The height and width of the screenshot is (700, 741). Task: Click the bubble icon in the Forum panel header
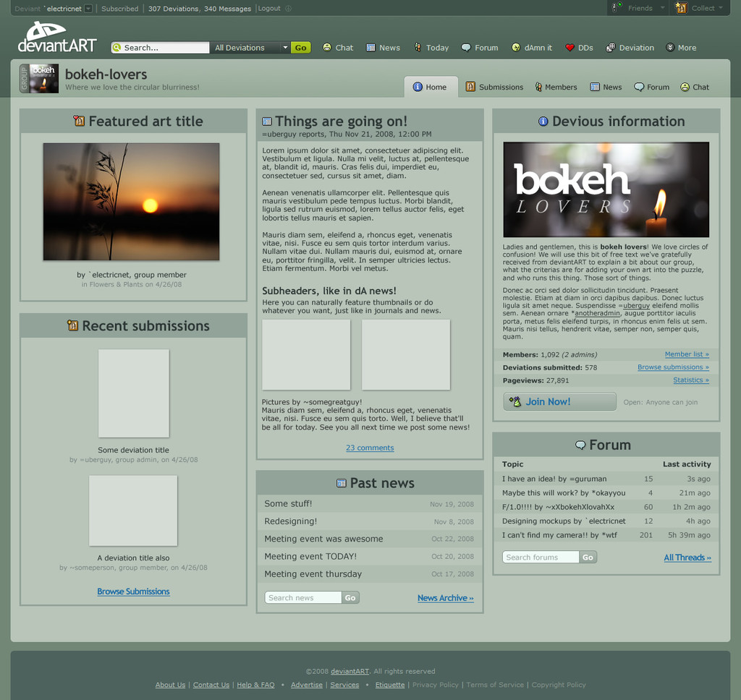[580, 445]
